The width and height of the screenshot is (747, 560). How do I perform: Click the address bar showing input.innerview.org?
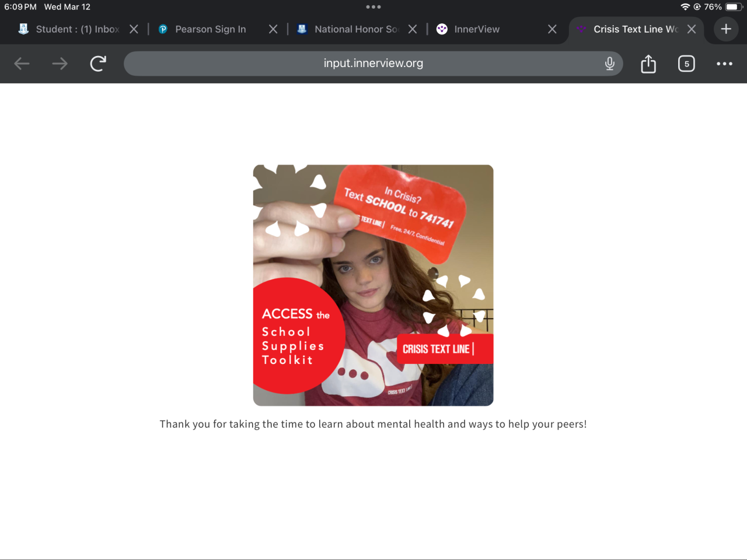tap(373, 64)
